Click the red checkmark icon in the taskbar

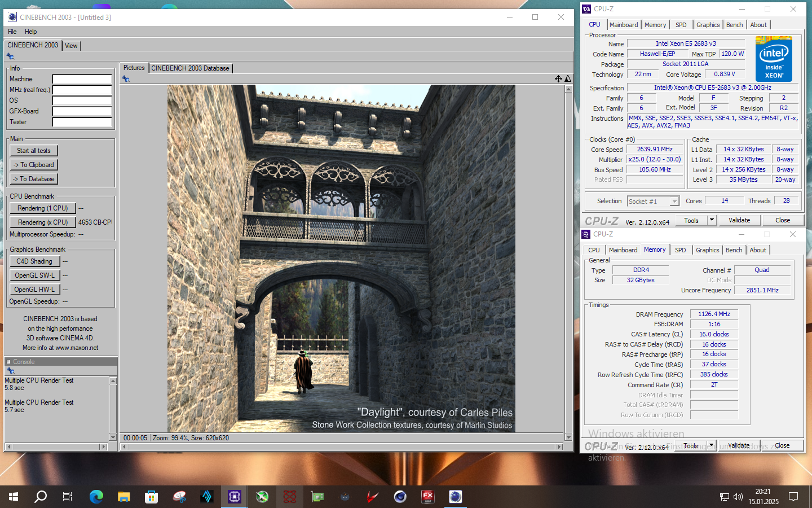coord(372,497)
